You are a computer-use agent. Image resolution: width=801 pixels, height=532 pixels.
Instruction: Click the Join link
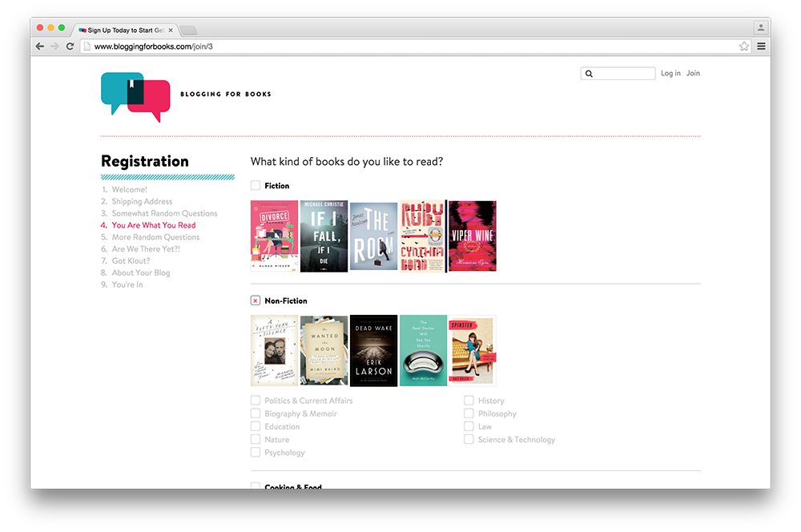coord(693,74)
